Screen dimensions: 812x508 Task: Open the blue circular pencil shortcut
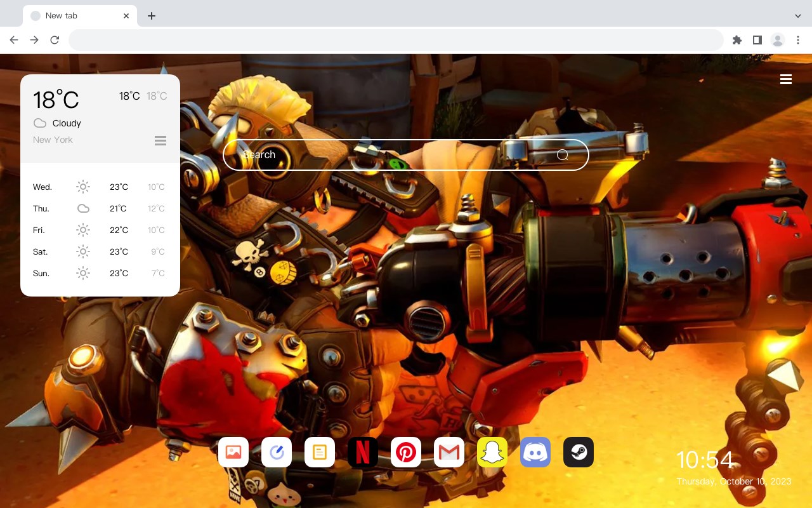[277, 452]
